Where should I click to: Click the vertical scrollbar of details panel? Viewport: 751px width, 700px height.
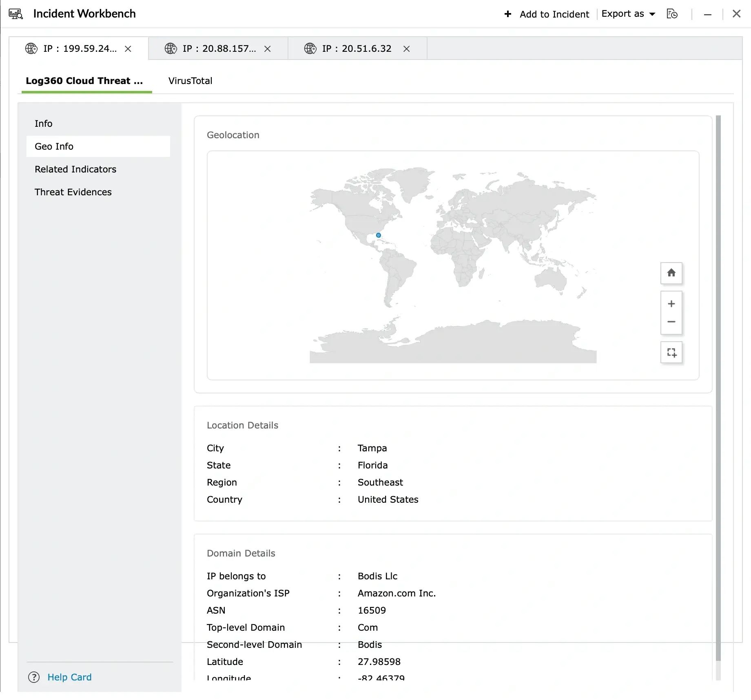point(718,387)
